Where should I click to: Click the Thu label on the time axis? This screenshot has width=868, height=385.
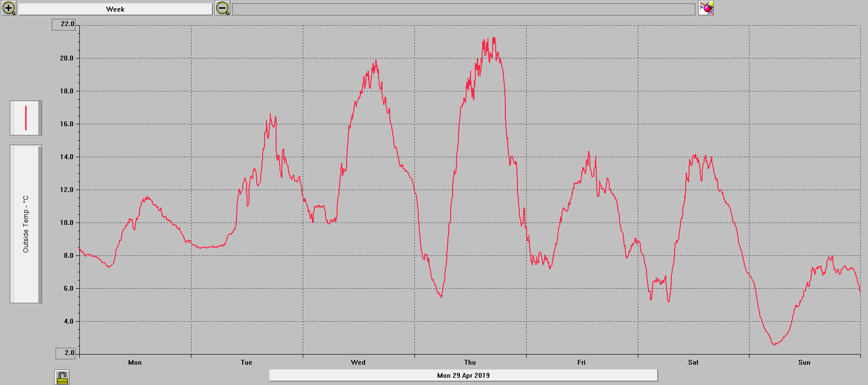[470, 362]
